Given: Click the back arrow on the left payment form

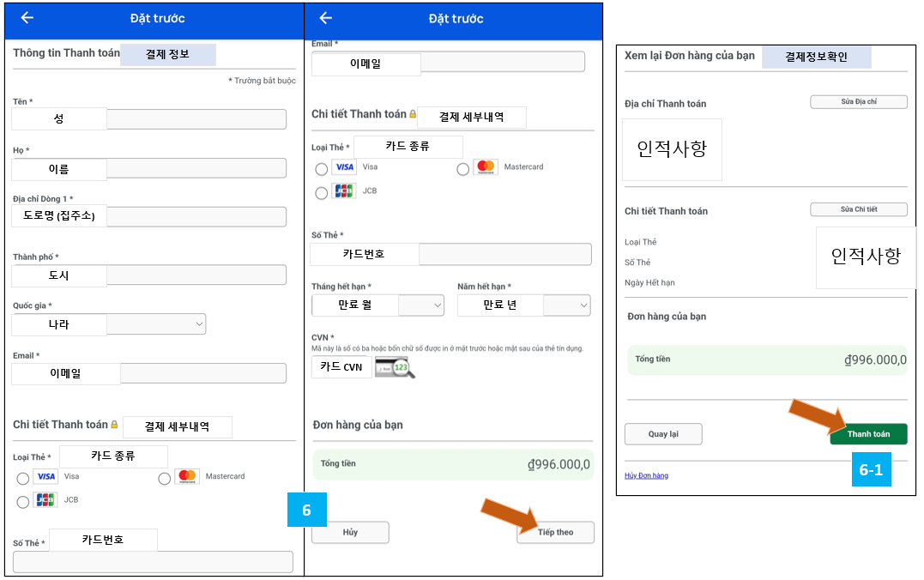Looking at the screenshot, I should 24,18.
